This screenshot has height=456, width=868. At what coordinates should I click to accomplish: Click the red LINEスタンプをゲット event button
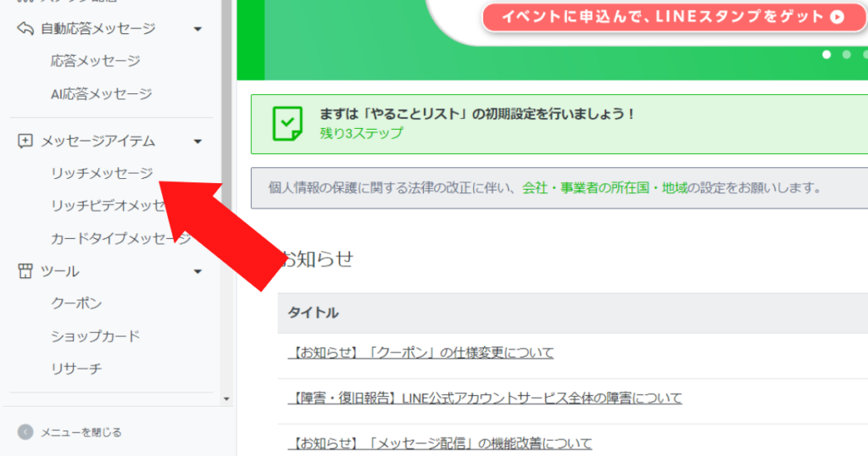coord(674,17)
